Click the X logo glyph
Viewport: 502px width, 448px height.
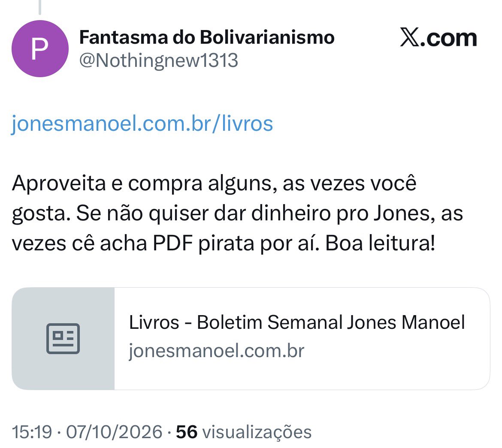coord(409,37)
